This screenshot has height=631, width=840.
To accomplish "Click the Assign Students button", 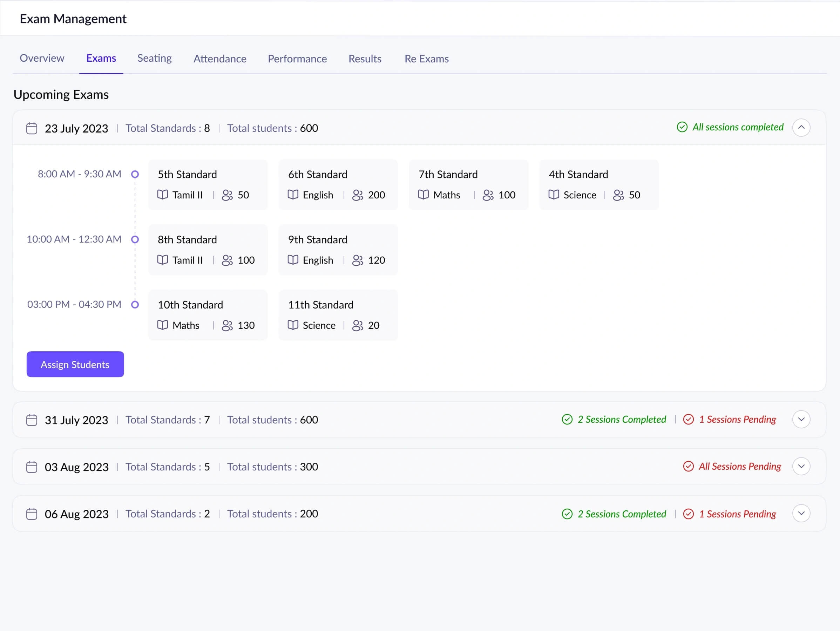I will coord(75,364).
